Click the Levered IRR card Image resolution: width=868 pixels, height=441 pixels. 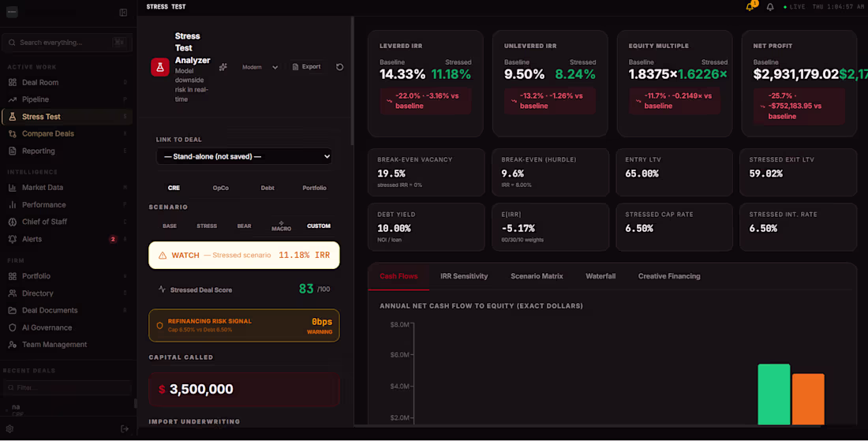click(425, 84)
